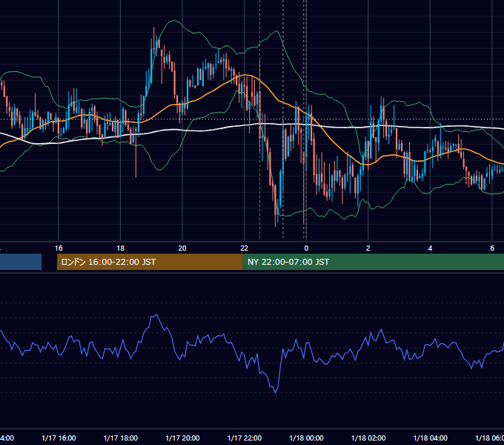Click the 1/17 18:00 time label

[121, 438]
